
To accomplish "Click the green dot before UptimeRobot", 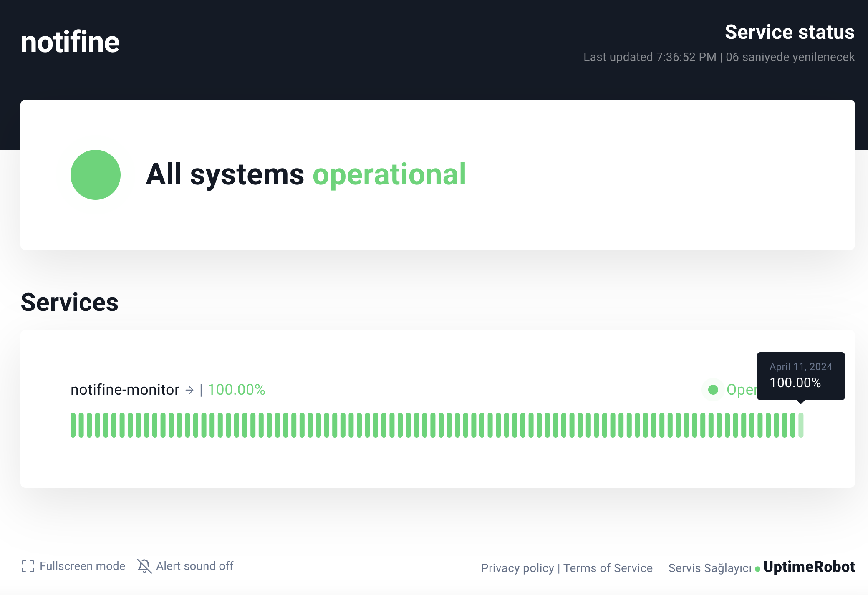I will tap(757, 569).
